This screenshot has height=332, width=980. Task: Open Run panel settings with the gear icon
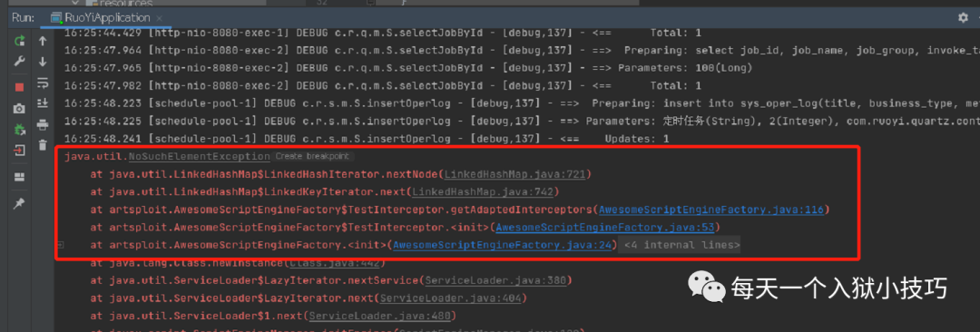963,17
